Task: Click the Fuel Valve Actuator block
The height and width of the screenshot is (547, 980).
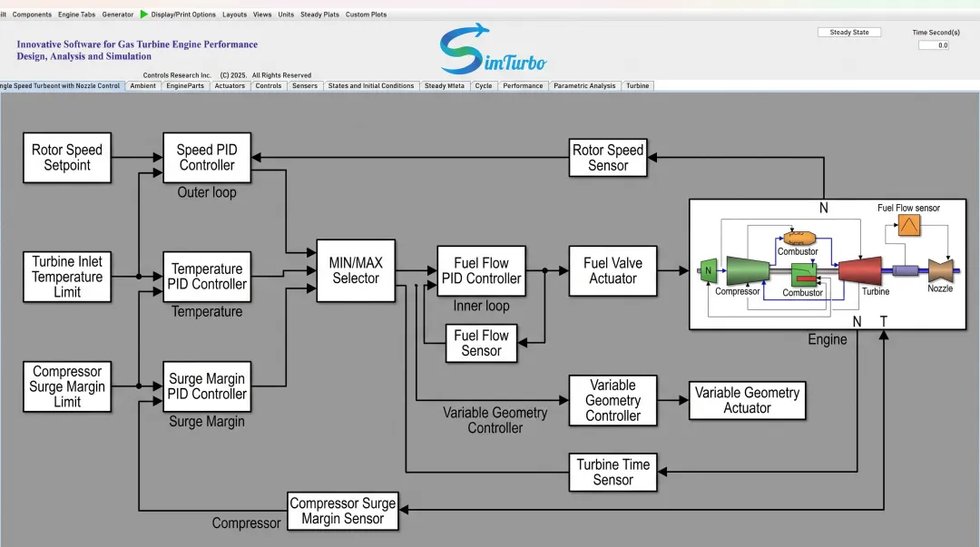Action: pyautogui.click(x=613, y=270)
